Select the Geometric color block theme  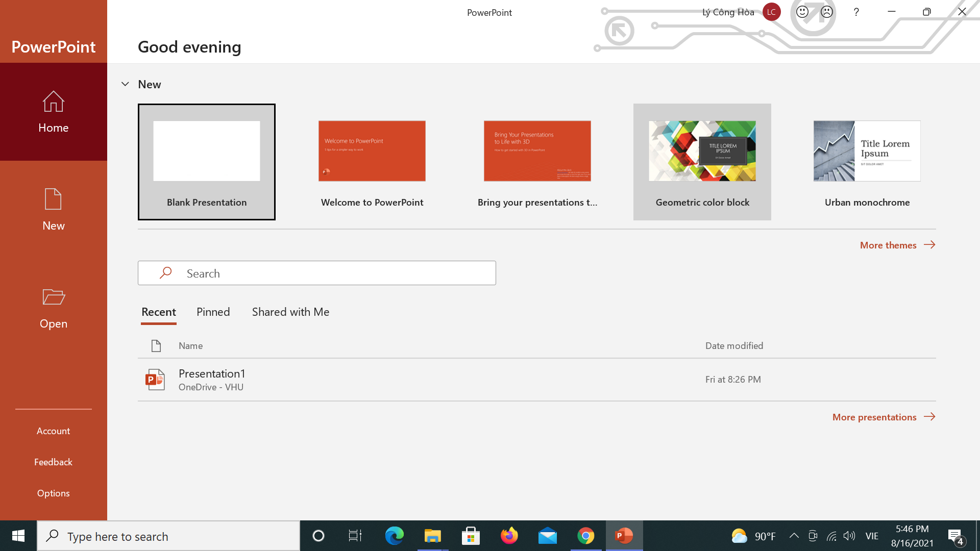(702, 162)
